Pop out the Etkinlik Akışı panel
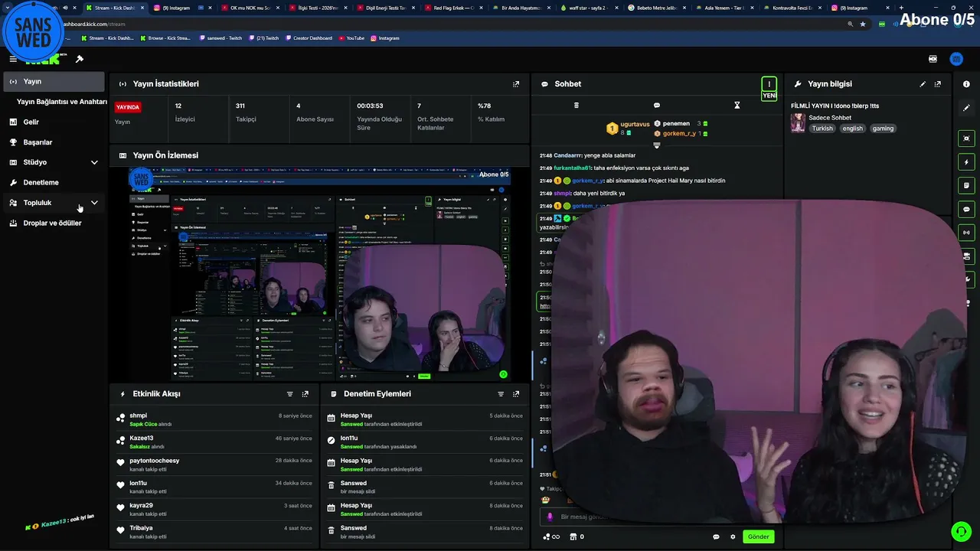The width and height of the screenshot is (980, 551). coord(305,394)
